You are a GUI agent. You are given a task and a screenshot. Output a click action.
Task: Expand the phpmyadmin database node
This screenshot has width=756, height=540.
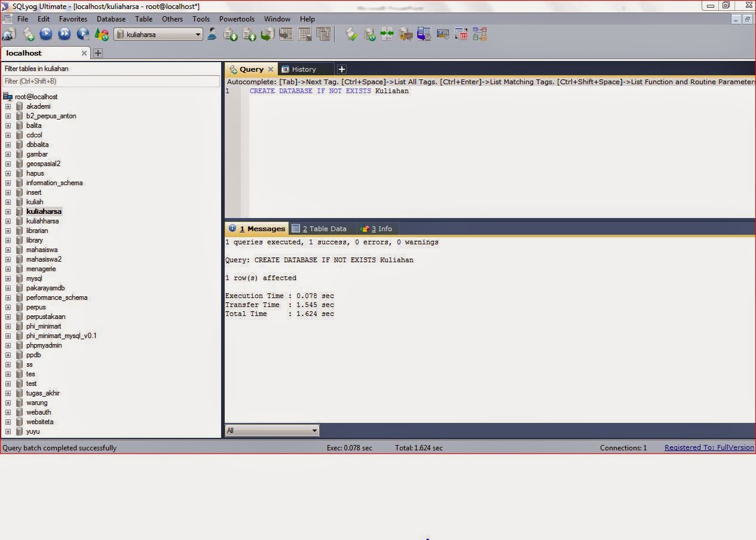click(8, 345)
